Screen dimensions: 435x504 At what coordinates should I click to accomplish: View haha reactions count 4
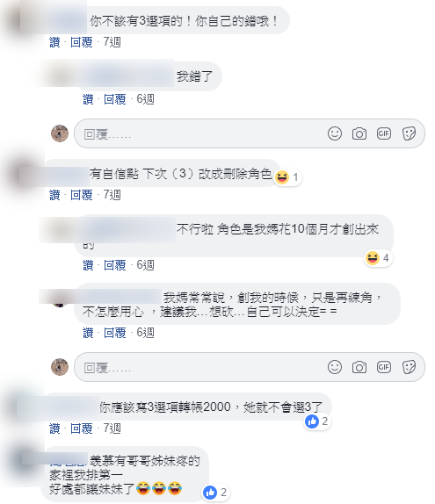pyautogui.click(x=378, y=258)
